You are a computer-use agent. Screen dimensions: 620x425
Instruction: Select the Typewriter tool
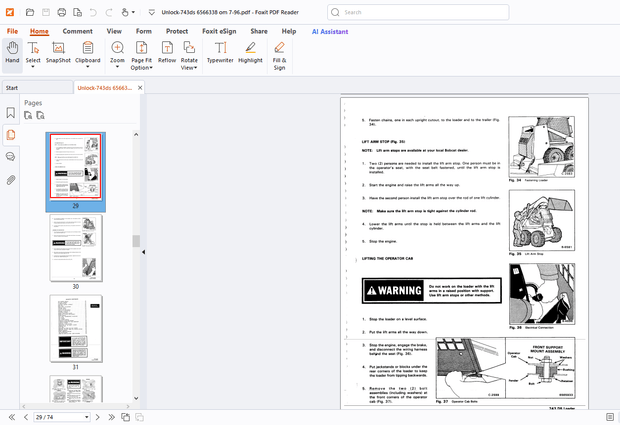pyautogui.click(x=220, y=53)
